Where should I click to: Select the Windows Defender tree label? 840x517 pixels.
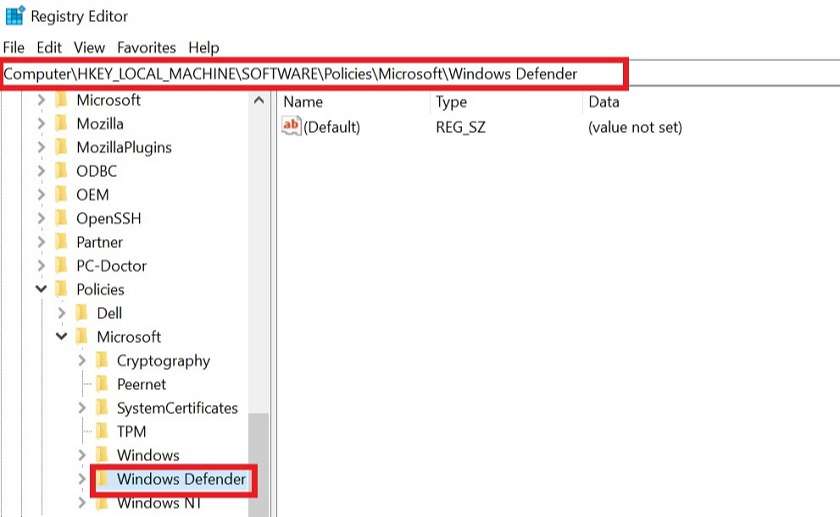182,478
